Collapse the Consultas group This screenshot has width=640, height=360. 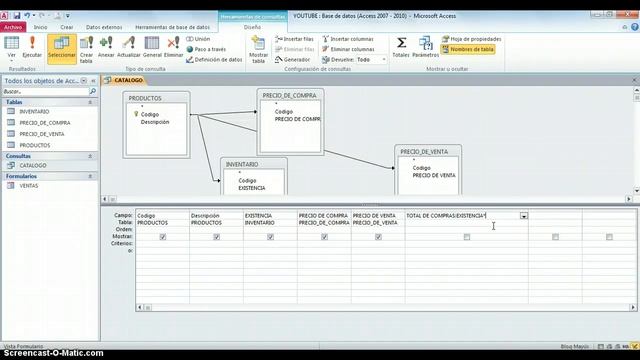click(90, 156)
